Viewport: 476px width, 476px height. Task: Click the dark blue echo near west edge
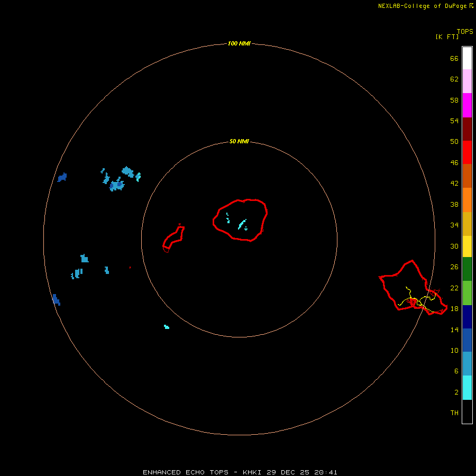point(62,177)
